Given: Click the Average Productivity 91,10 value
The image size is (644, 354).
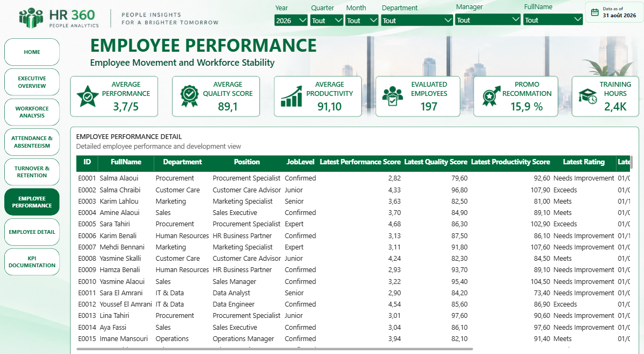Looking at the screenshot, I should 330,107.
